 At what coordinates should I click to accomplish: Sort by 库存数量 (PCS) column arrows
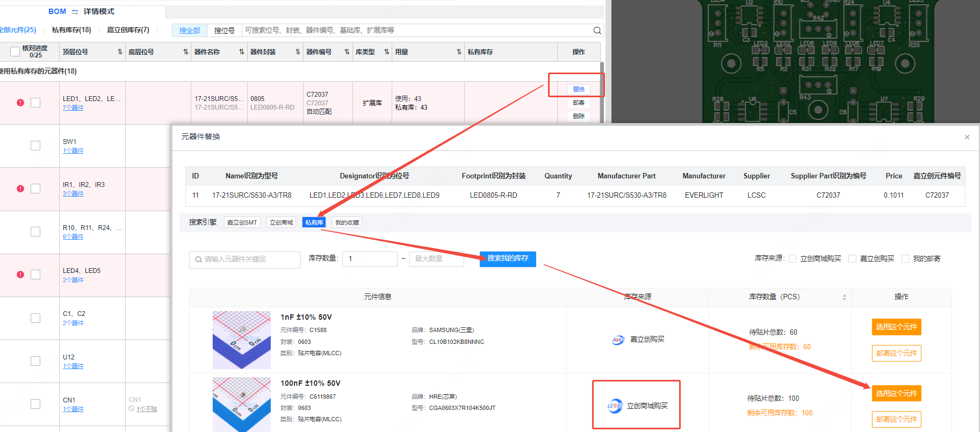click(844, 297)
